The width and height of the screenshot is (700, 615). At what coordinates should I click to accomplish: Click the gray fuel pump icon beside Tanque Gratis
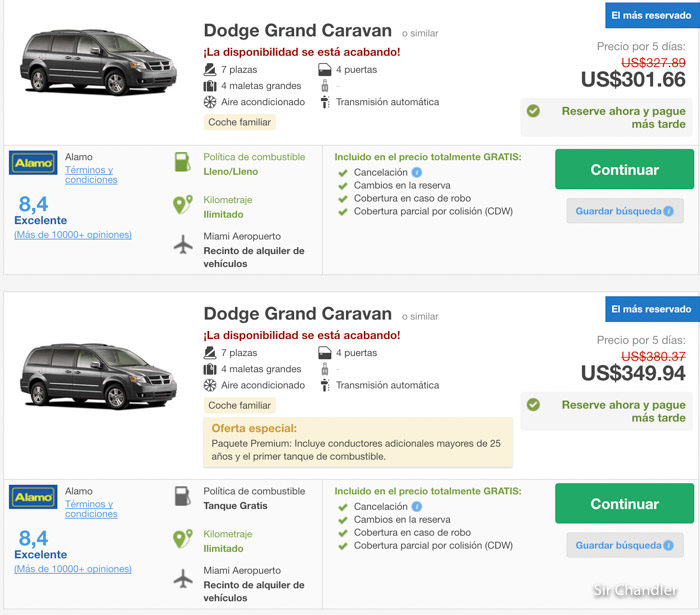[x=182, y=496]
